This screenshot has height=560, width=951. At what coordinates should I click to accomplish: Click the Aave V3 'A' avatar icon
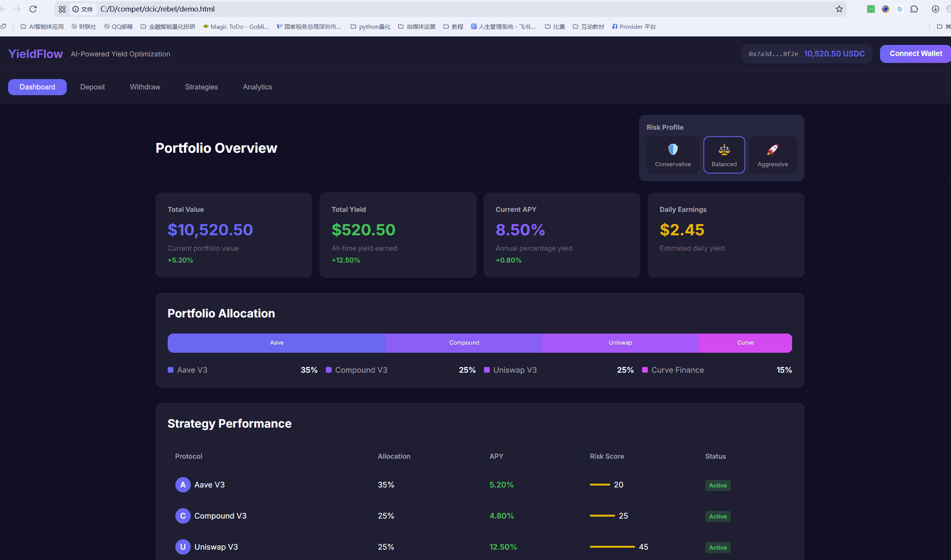pyautogui.click(x=183, y=485)
